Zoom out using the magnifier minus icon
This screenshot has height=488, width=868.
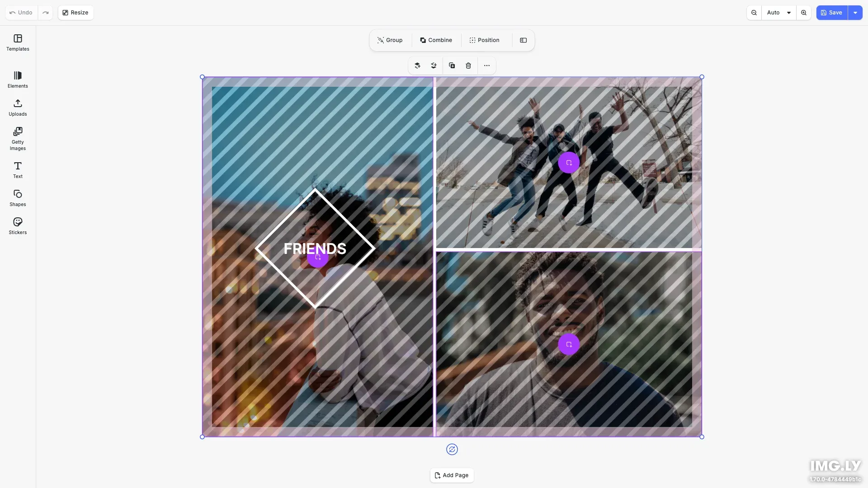pos(754,13)
